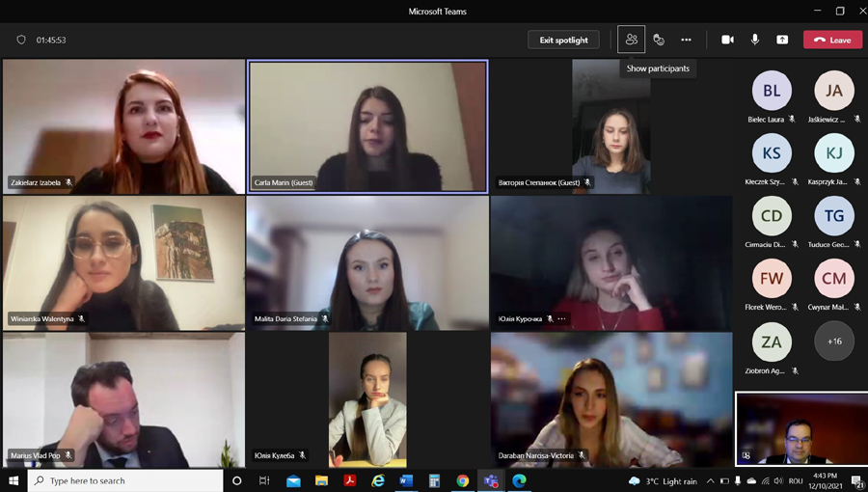Leave the meeting with red Leave button

point(832,40)
